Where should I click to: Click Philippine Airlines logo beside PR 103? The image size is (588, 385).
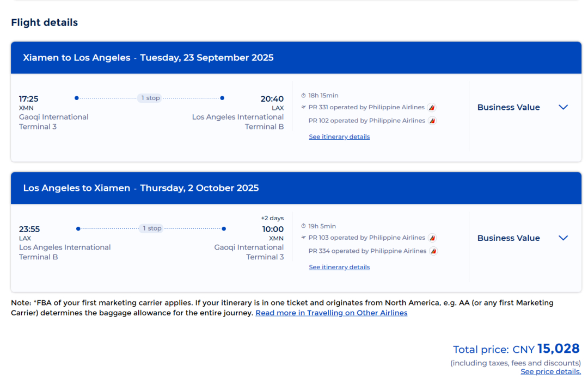pyautogui.click(x=432, y=238)
